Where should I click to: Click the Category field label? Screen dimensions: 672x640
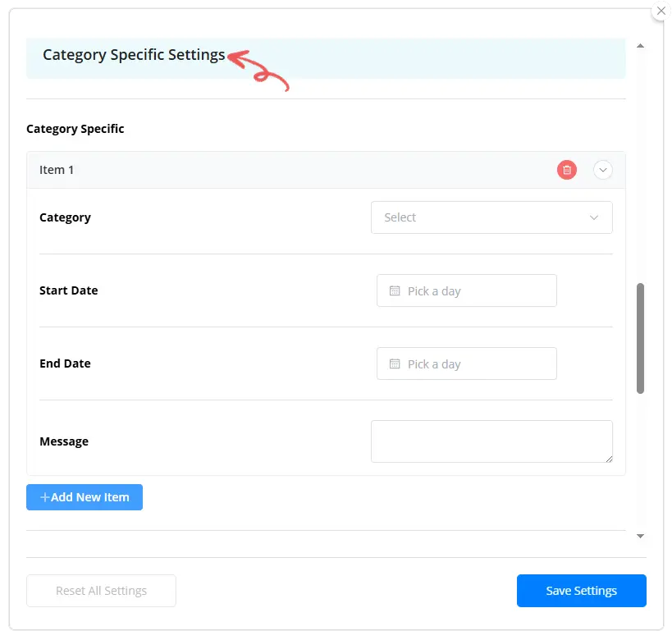click(65, 217)
